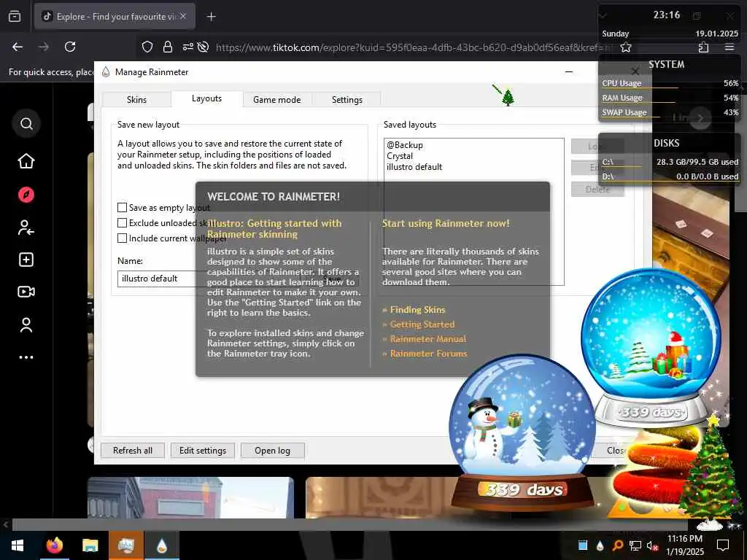Bookmark this page with the star icon
Screen dimensions: 747x560
pos(625,47)
